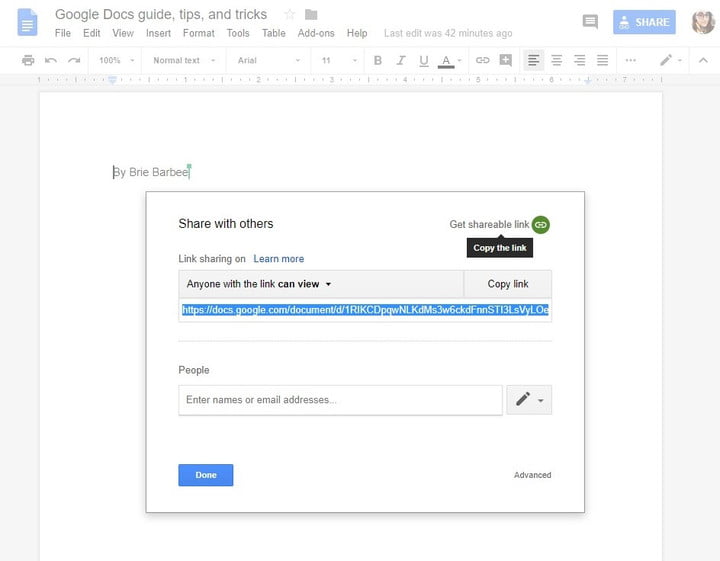
Task: Justify the text
Action: click(x=602, y=60)
